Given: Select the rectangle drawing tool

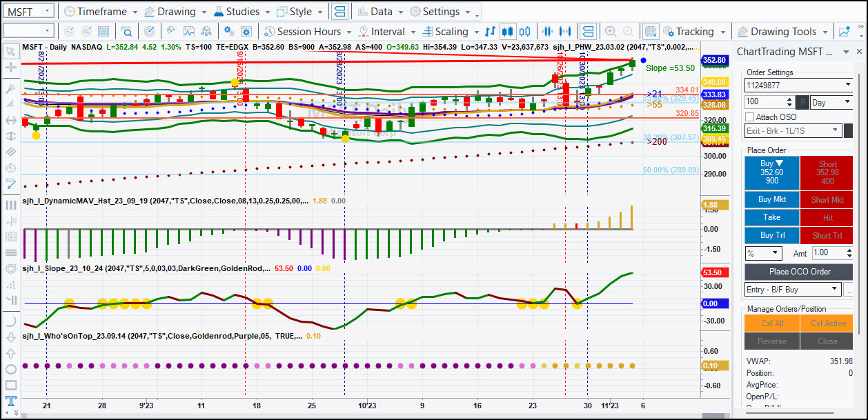Looking at the screenshot, I should pos(10,385).
